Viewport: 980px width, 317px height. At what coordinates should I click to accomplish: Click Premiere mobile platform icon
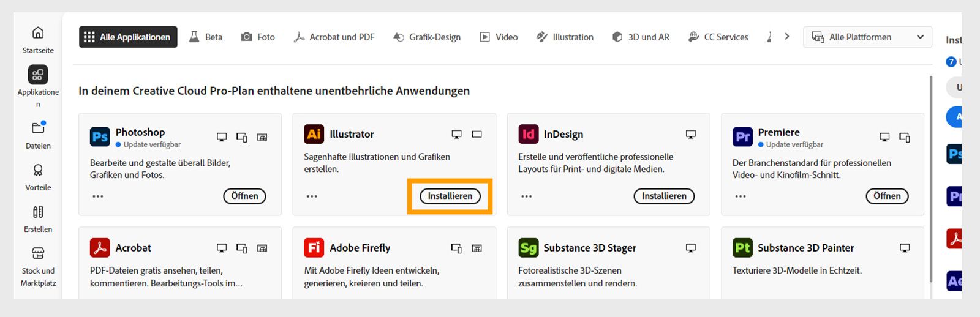(x=904, y=137)
